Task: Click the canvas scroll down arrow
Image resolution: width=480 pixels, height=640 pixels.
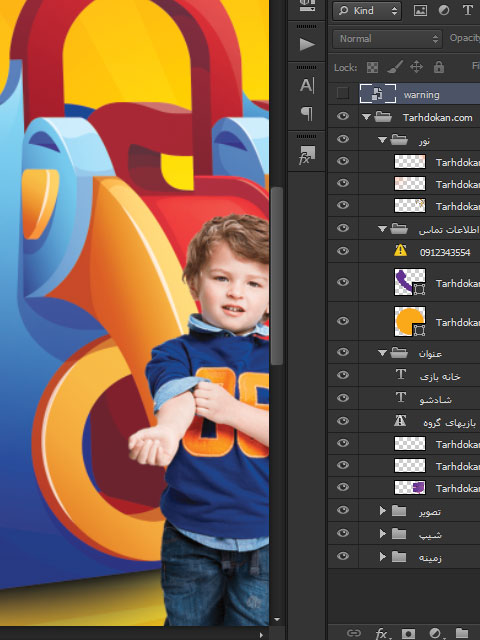Action: pos(277,620)
